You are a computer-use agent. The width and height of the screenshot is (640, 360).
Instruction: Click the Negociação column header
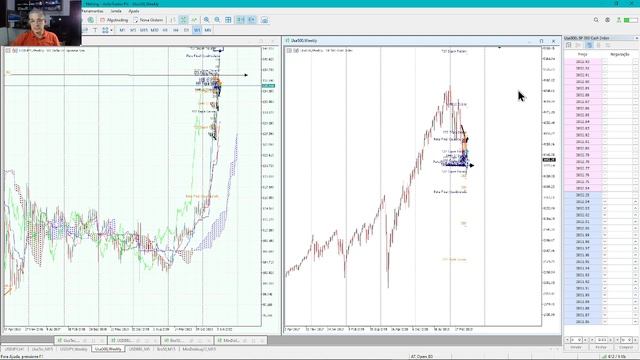[620, 54]
